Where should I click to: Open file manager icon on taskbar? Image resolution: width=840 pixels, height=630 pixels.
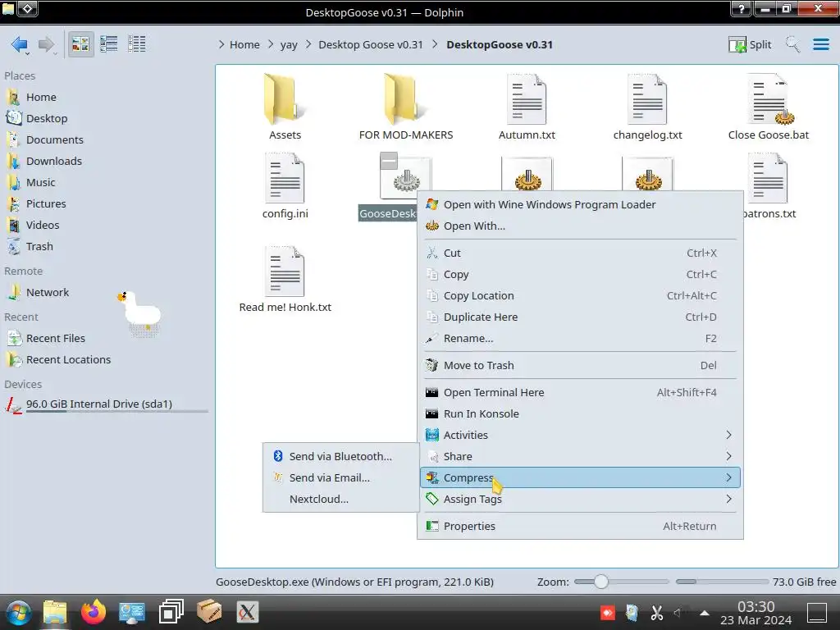click(55, 612)
